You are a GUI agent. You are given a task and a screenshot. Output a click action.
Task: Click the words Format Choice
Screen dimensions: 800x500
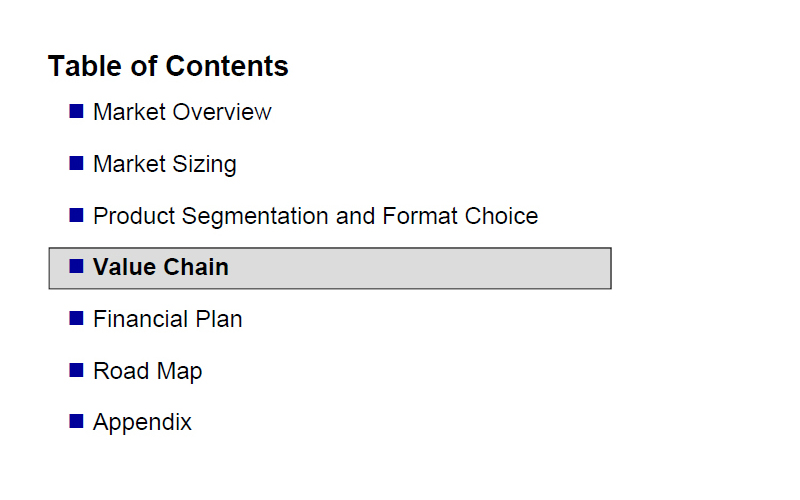(x=460, y=216)
